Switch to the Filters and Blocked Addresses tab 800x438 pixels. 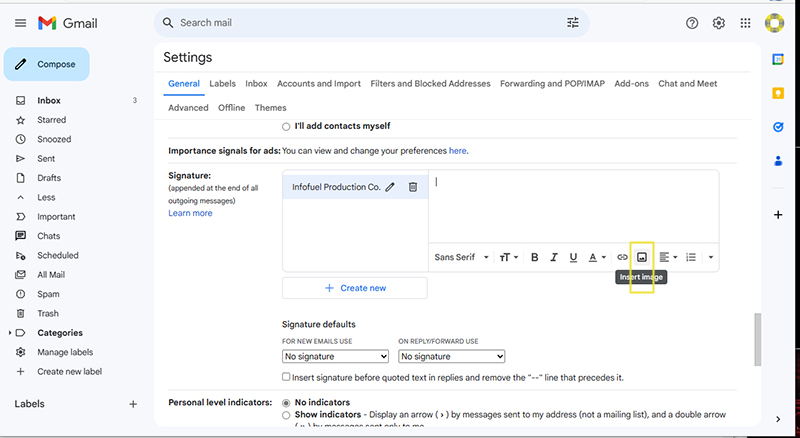click(430, 84)
